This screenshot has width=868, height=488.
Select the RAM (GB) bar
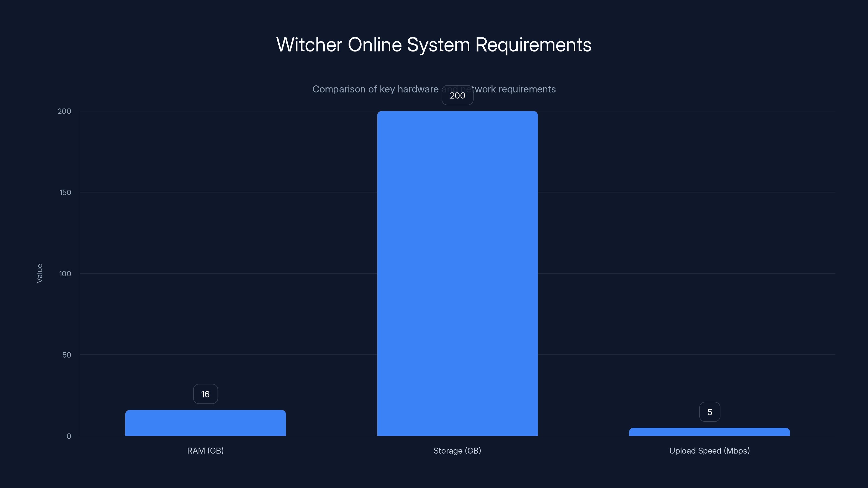[x=206, y=423]
